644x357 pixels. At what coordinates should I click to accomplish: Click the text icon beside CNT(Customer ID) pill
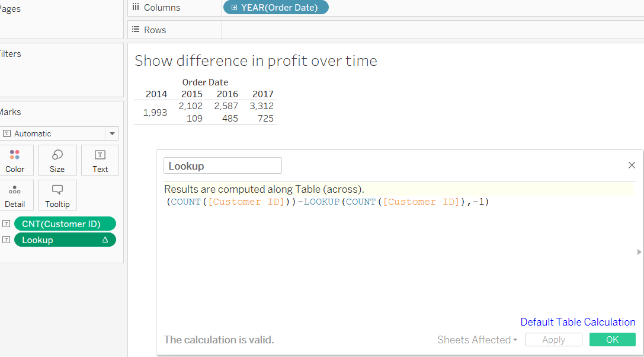coord(6,224)
